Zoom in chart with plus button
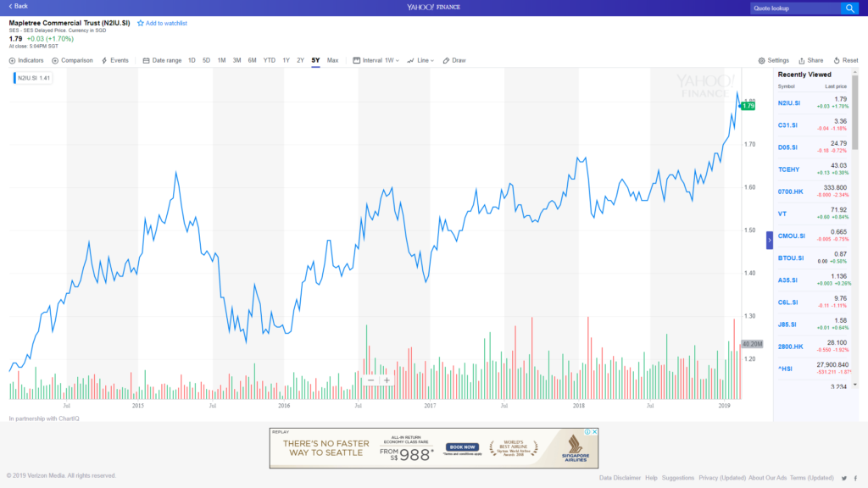This screenshot has height=488, width=868. pyautogui.click(x=387, y=380)
